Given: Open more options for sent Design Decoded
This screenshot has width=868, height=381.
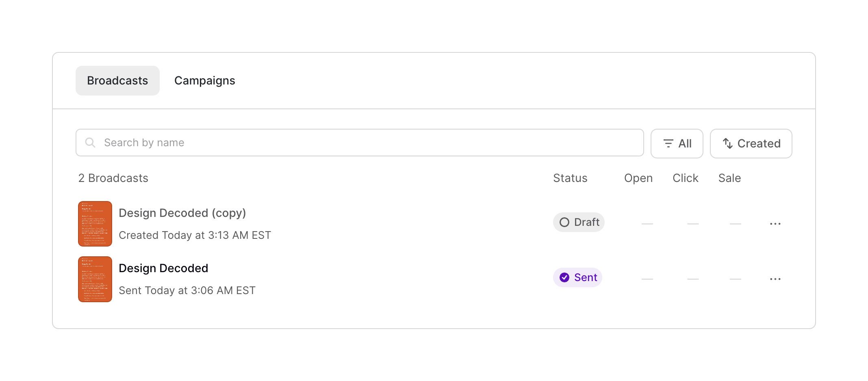Looking at the screenshot, I should point(775,279).
